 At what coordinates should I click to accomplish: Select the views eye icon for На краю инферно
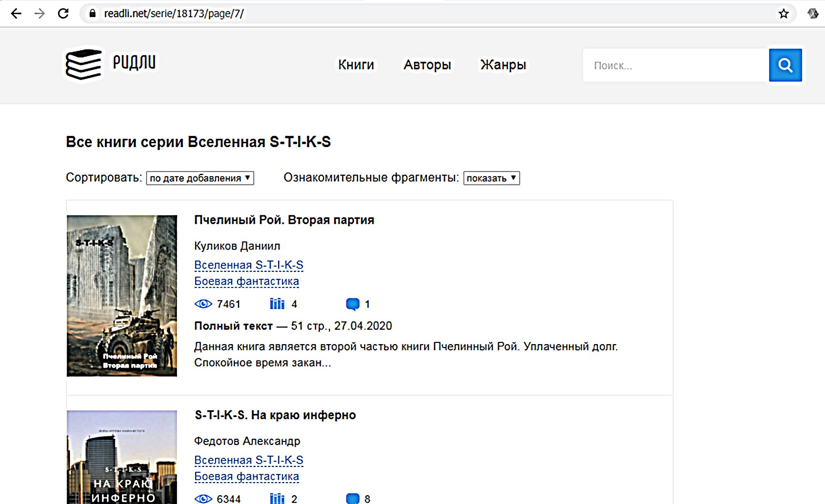pyautogui.click(x=203, y=499)
